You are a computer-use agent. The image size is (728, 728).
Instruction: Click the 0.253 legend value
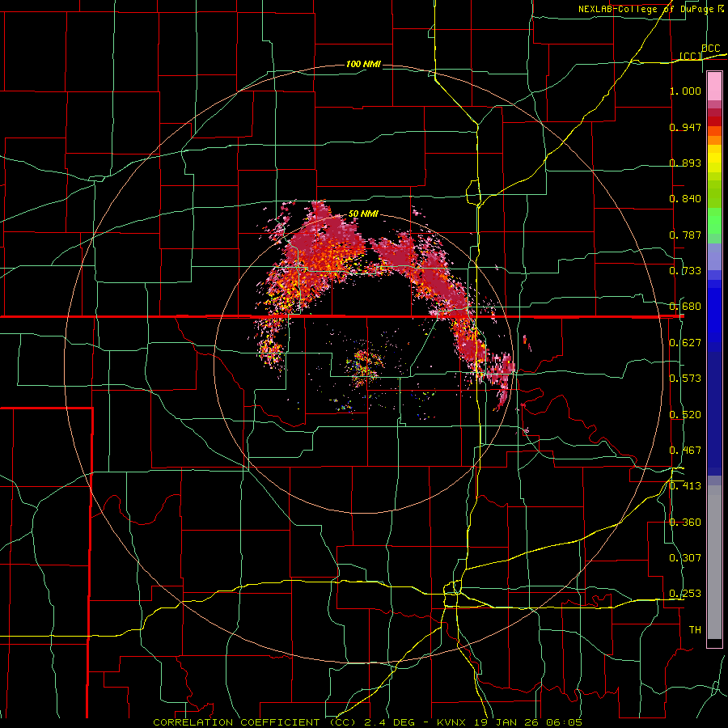coord(685,594)
